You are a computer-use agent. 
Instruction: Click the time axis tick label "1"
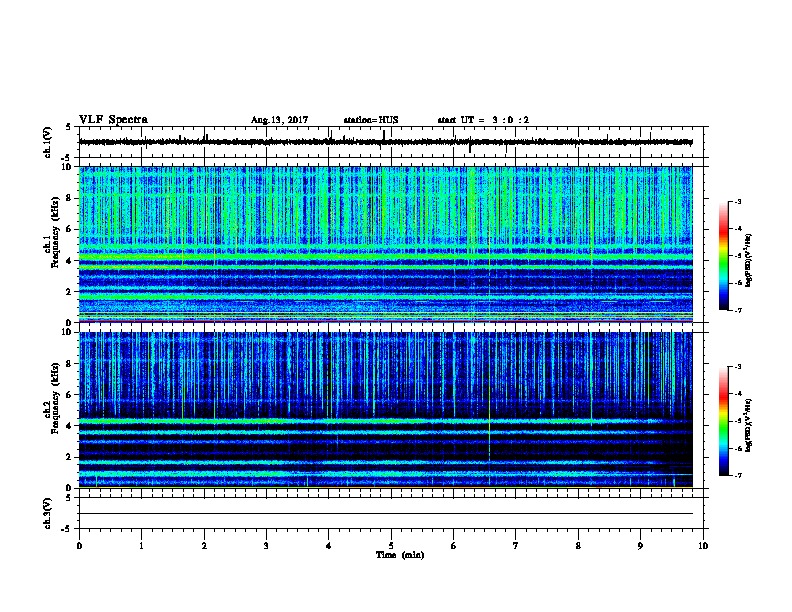pos(141,546)
